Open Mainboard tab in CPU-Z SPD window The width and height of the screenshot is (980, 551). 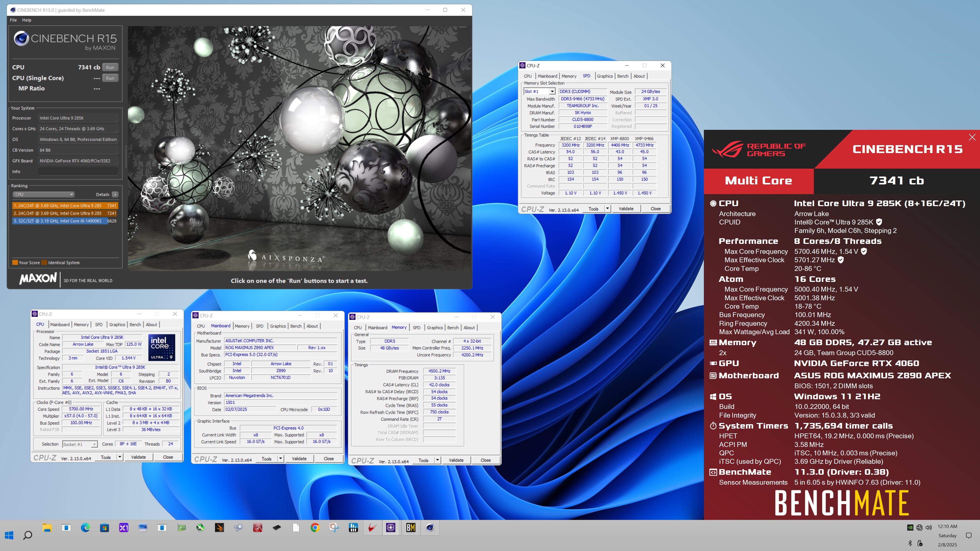point(547,76)
